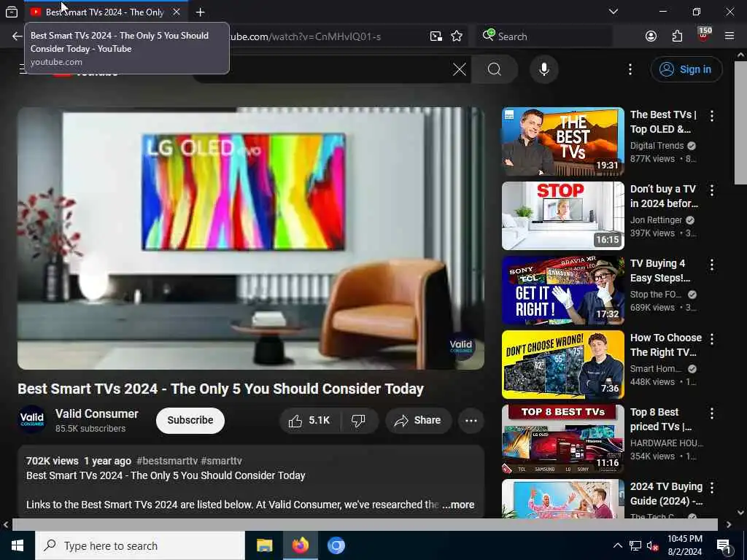This screenshot has width=747, height=560.
Task: Open 2024 TV Buying Guide title
Action: (x=667, y=494)
